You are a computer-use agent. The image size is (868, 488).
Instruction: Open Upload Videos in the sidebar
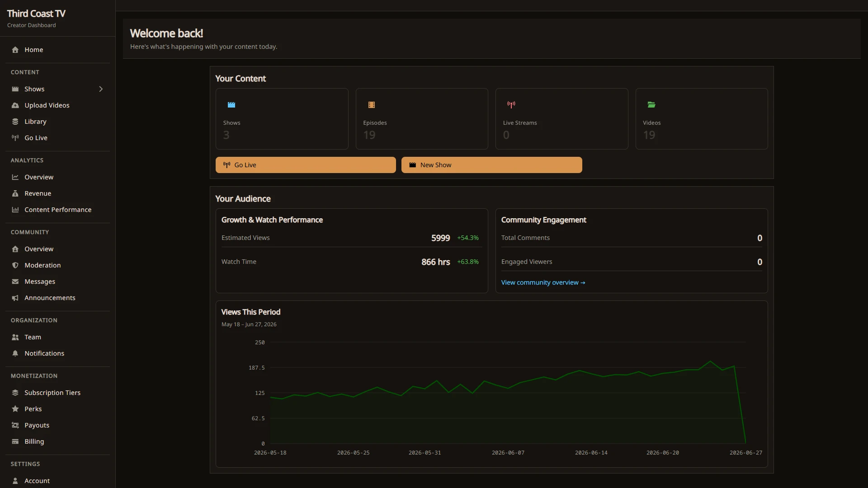58,105
